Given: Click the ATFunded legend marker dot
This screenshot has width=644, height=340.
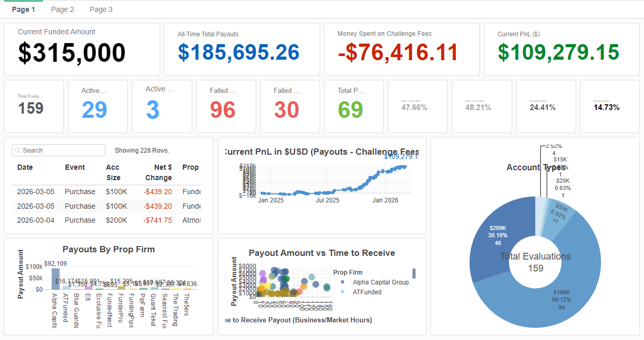Looking at the screenshot, I should [x=343, y=292].
